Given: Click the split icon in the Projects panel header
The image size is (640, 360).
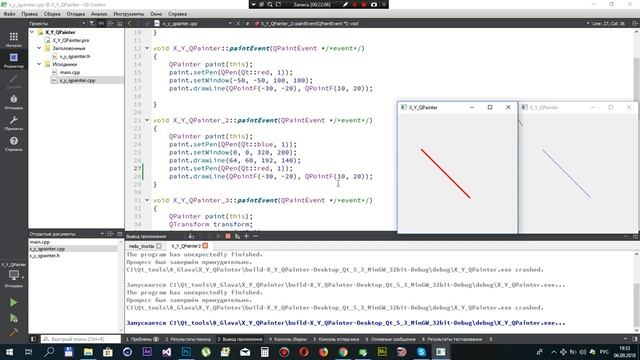Looking at the screenshot, I should 110,24.
